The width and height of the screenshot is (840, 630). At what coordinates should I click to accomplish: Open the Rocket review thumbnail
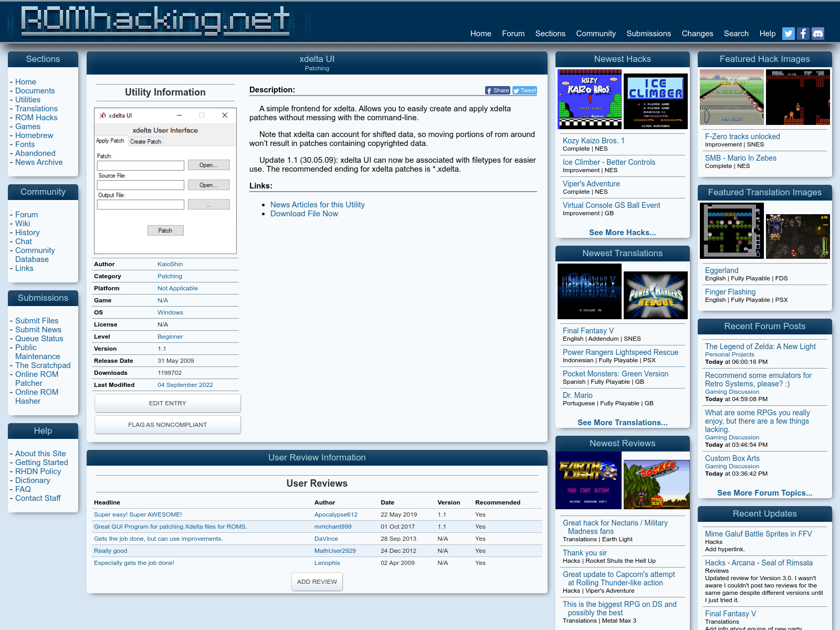[657, 485]
